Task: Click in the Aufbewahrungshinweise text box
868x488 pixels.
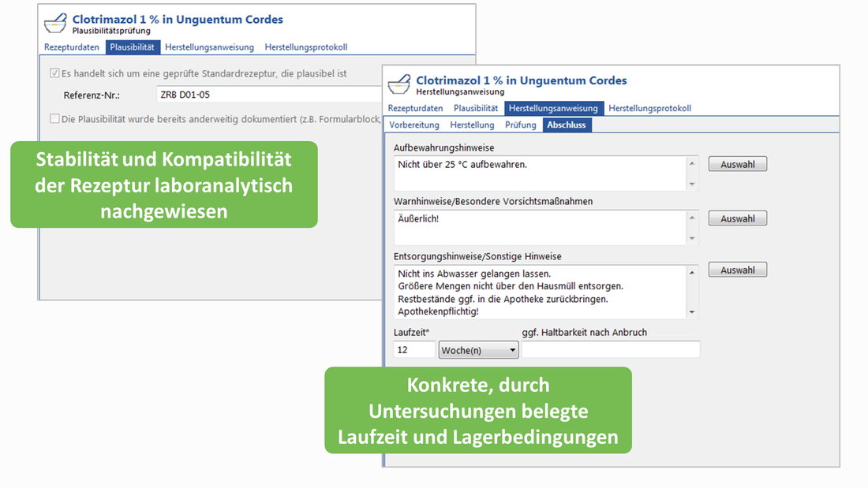Action: point(540,173)
